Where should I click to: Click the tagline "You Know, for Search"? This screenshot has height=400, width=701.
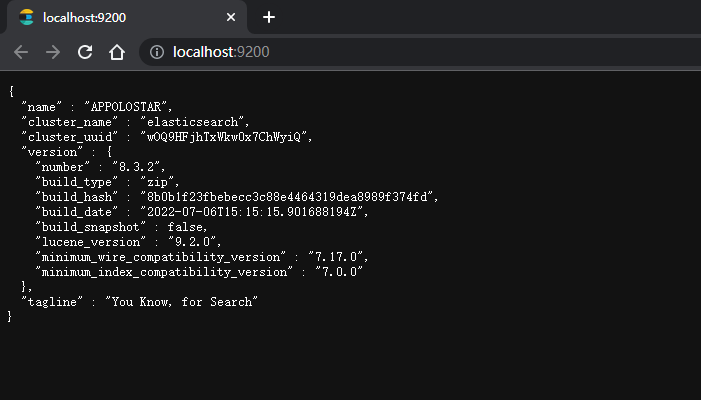pyautogui.click(x=182, y=302)
